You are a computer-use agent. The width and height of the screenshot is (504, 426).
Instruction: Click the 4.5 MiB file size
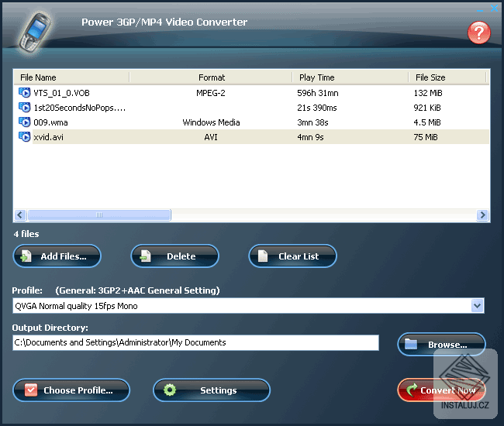427,122
